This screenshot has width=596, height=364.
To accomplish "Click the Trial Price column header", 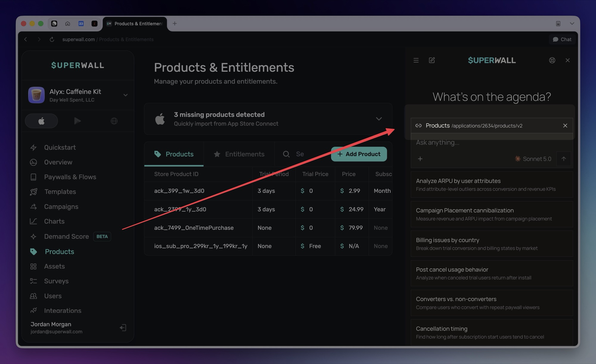I will pos(315,174).
